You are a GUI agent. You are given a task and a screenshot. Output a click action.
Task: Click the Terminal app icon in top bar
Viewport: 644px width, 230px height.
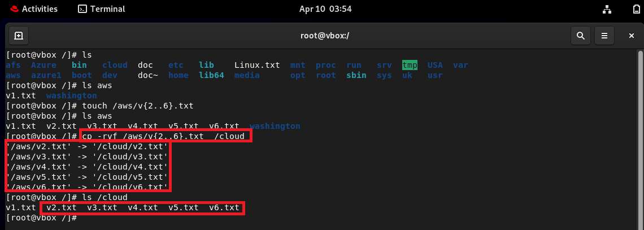[82, 8]
